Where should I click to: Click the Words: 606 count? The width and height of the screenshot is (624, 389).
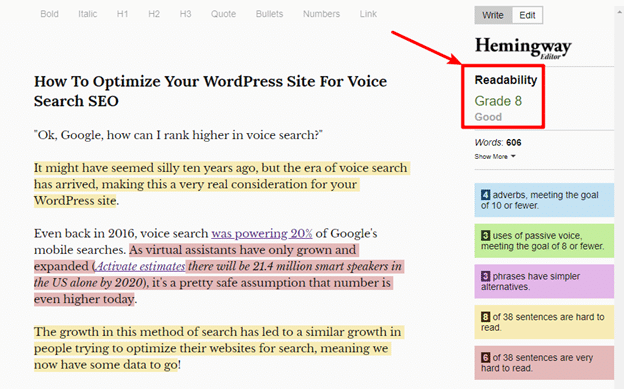(497, 143)
